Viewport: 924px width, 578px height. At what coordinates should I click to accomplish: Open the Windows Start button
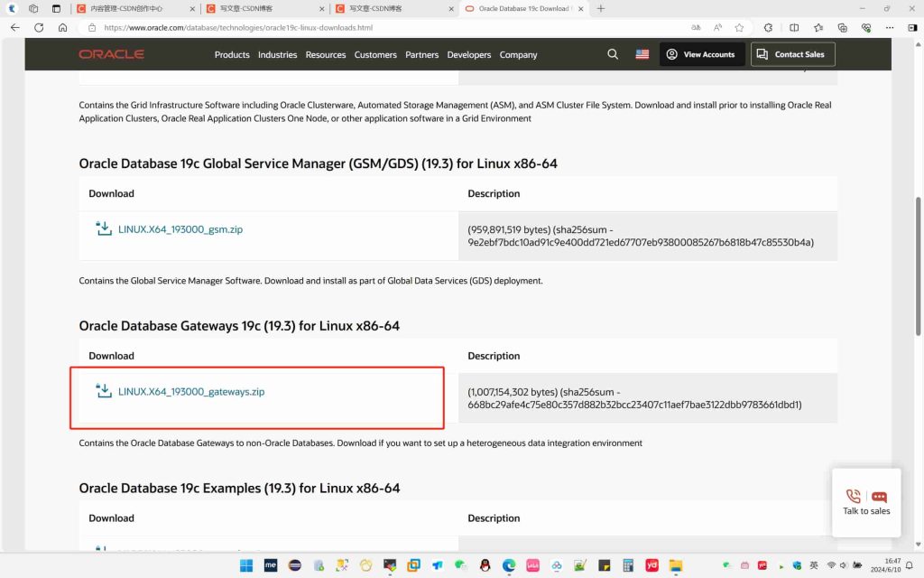coord(246,565)
